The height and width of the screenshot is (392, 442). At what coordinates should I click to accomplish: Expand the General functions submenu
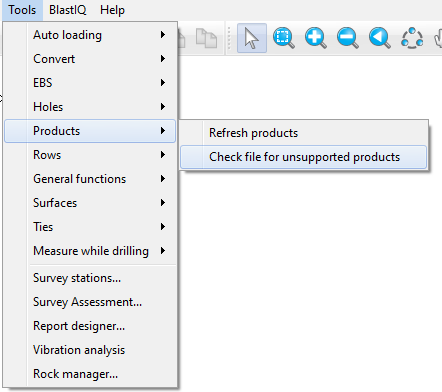tap(90, 179)
